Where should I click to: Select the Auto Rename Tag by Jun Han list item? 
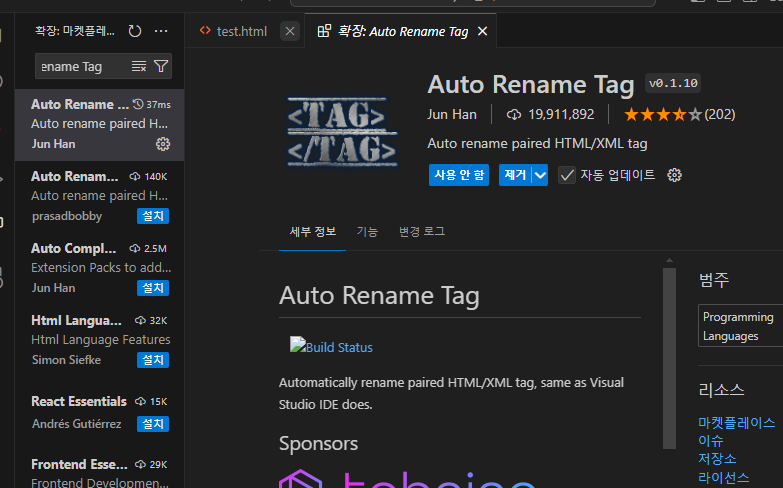coord(100,125)
